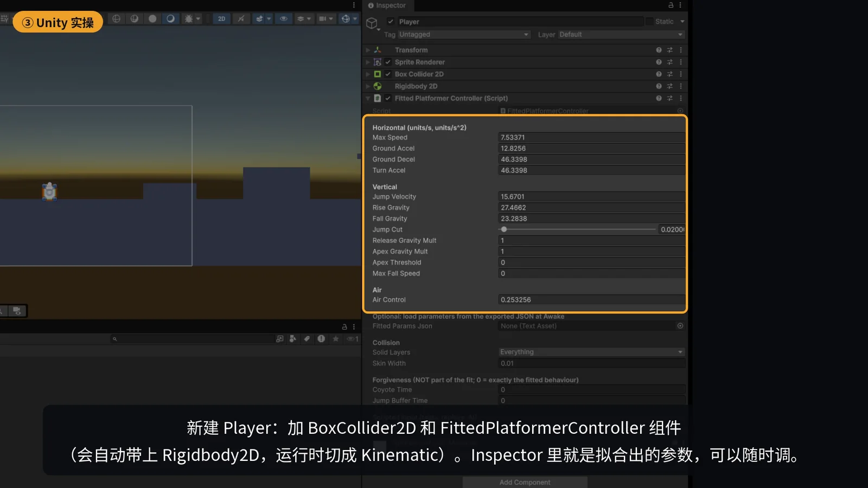Click search by type icon in Project
Screen dimensions: 868x488
pos(293,339)
